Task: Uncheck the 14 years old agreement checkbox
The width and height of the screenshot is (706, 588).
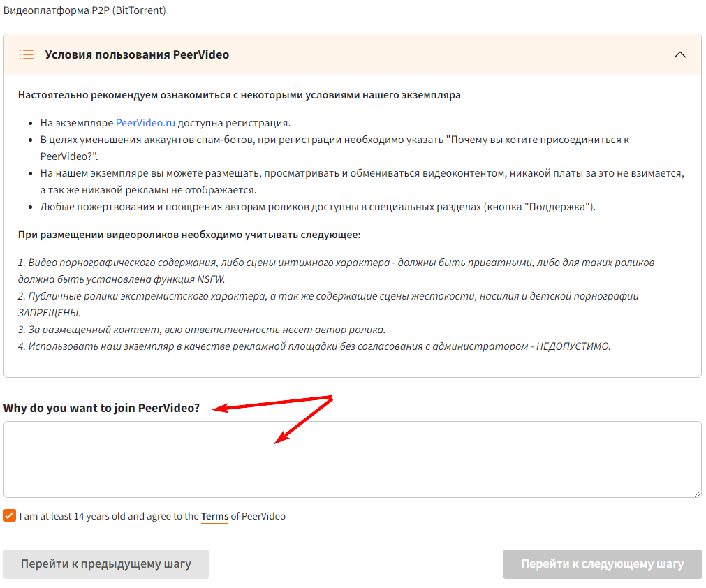Action: [10, 516]
